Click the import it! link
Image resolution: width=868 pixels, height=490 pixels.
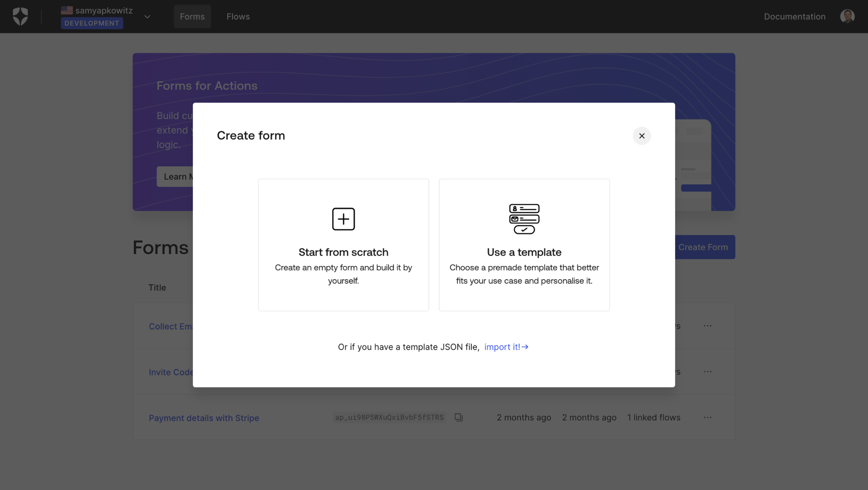506,347
